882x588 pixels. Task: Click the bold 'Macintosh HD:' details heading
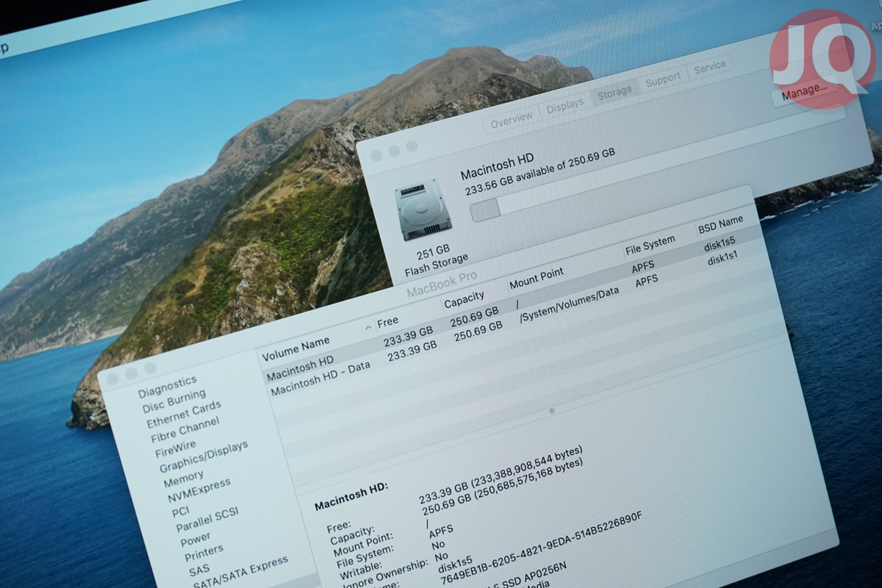tap(351, 497)
